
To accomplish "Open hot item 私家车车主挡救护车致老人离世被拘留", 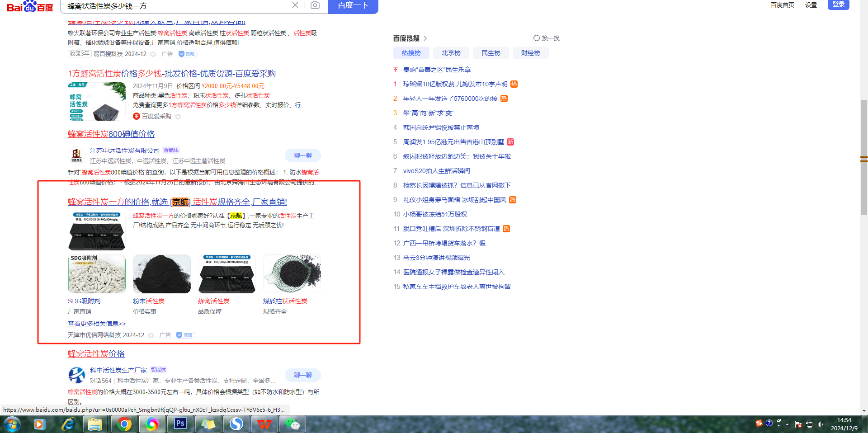I will [457, 287].
